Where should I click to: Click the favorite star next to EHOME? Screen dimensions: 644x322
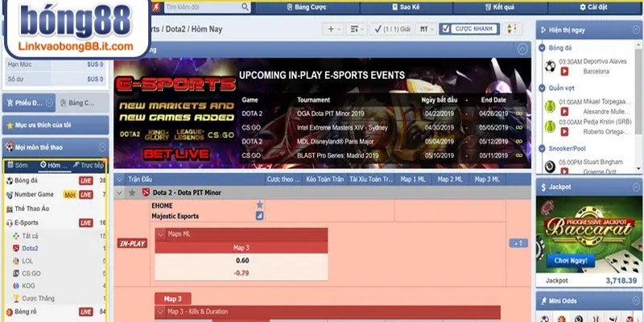(x=259, y=205)
